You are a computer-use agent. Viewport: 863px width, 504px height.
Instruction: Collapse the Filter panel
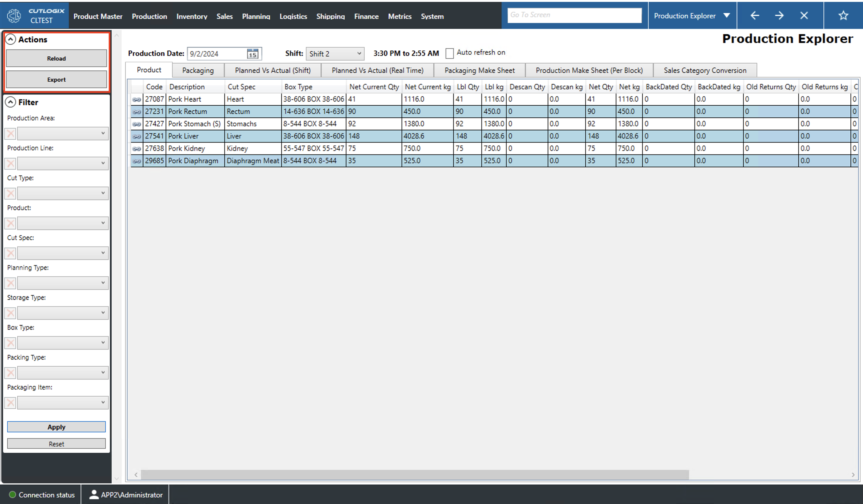tap(11, 102)
